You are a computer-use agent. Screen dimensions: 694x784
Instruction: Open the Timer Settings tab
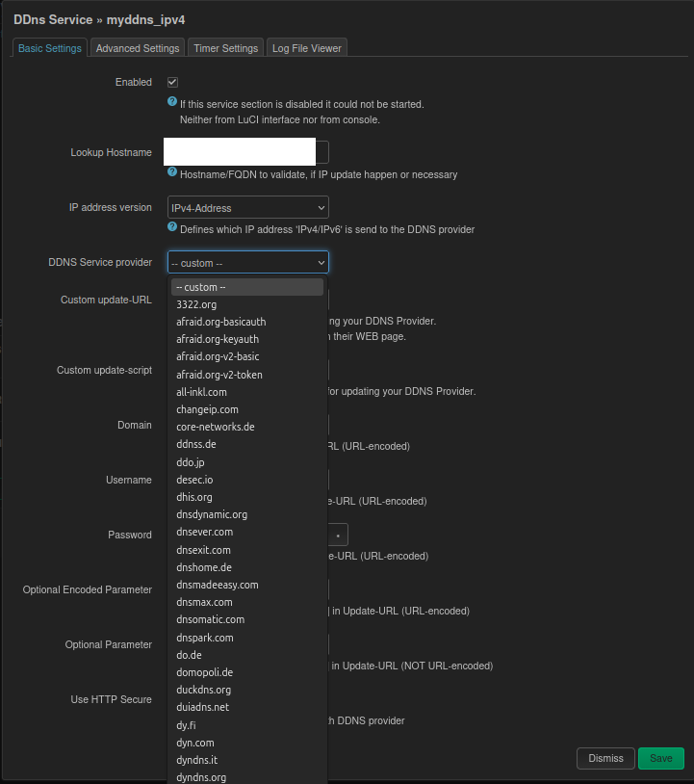(x=225, y=48)
